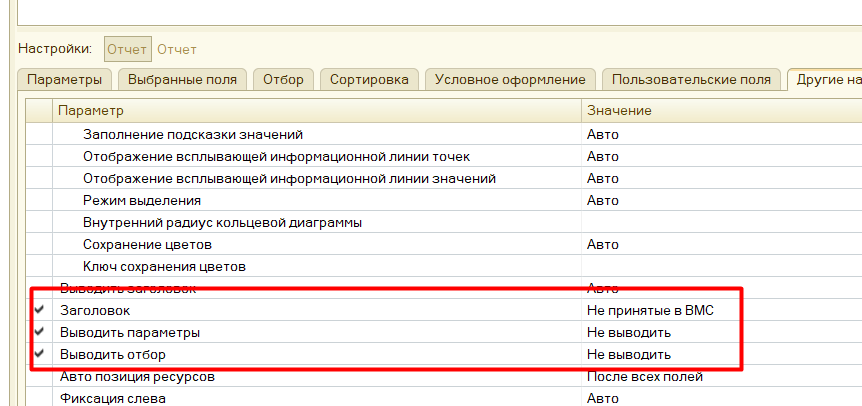Go to the Отбор tab
This screenshot has width=862, height=406.
point(285,79)
